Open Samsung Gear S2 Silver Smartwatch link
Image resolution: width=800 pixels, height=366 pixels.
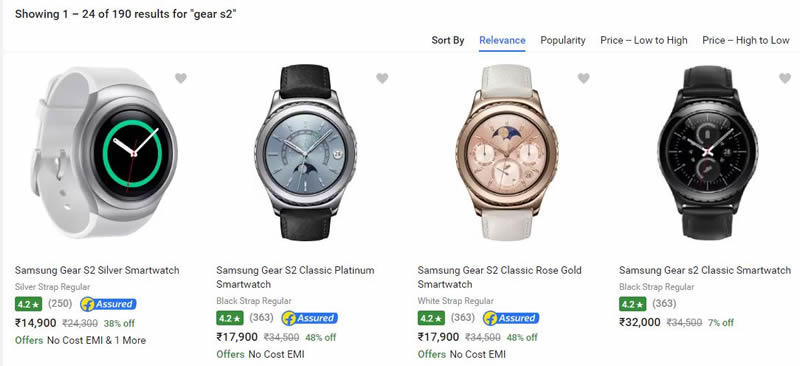click(97, 271)
